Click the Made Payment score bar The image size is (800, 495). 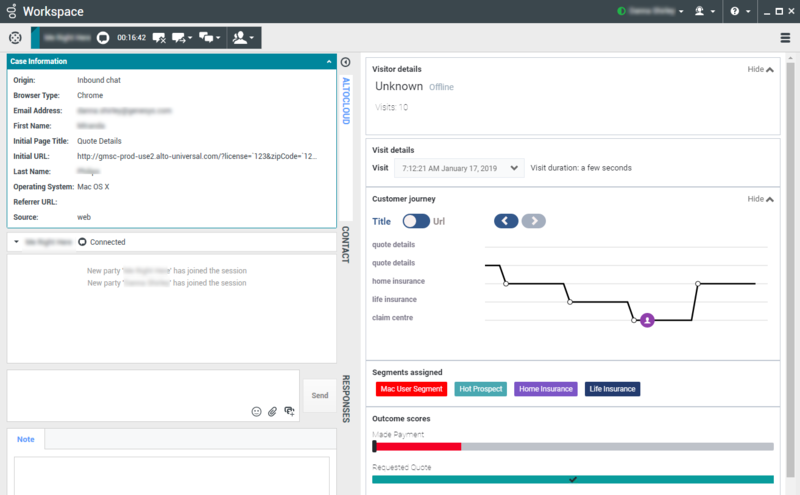pyautogui.click(x=573, y=447)
